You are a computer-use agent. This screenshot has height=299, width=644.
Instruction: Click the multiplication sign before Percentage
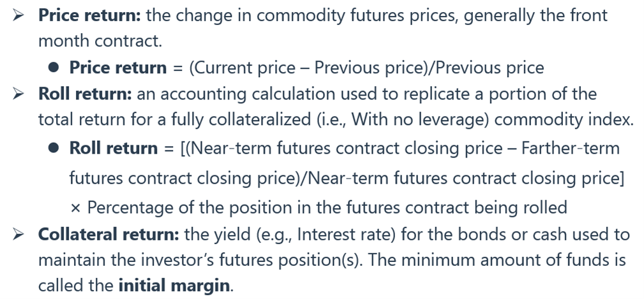coord(75,208)
